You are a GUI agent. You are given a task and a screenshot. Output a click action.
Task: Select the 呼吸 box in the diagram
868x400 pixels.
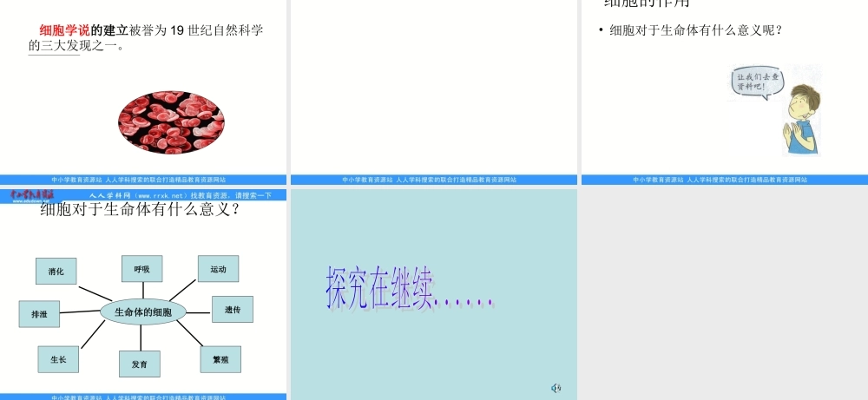coord(141,269)
